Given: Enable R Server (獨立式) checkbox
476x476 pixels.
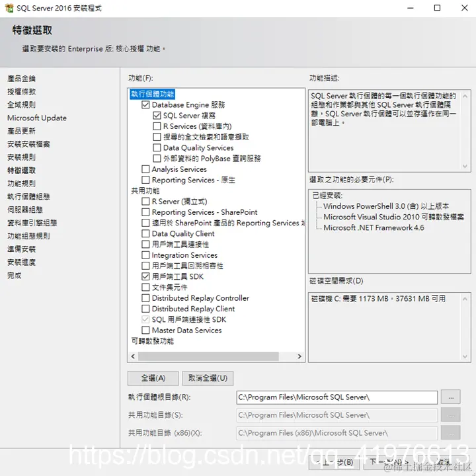Looking at the screenshot, I should pyautogui.click(x=145, y=201).
